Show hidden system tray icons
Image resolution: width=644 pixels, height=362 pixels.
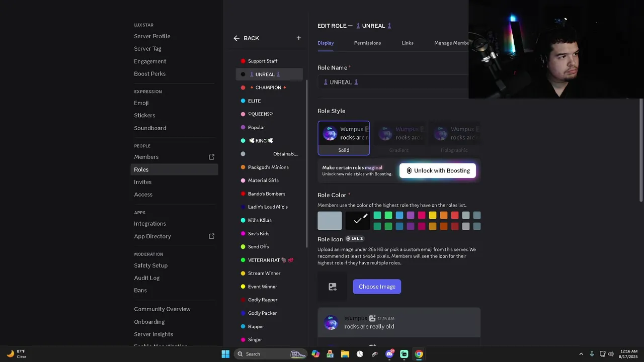581,354
